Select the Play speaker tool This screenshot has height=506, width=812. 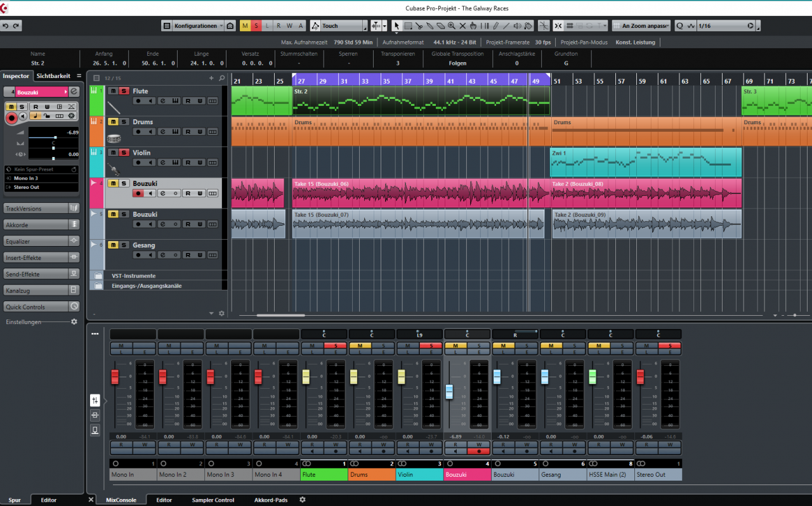click(x=517, y=26)
